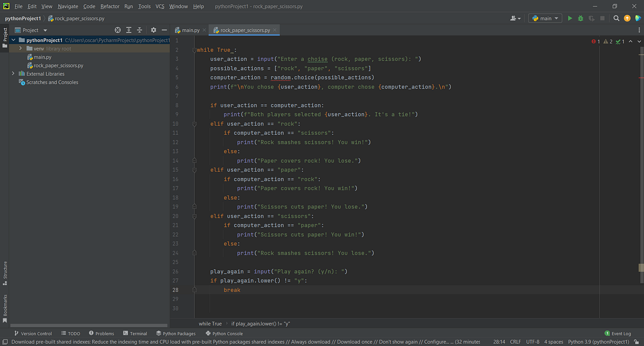
Task: Open the main run configuration dropdown
Action: (x=545, y=18)
